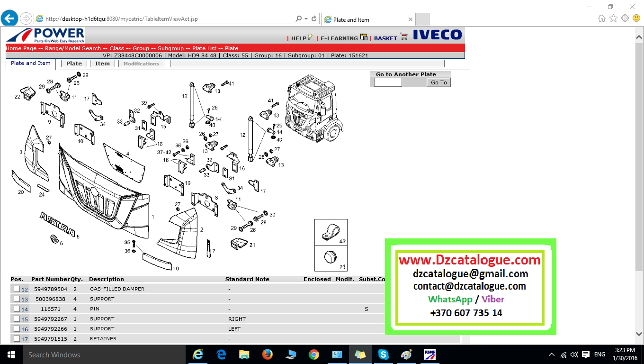Click the HELP lightbulb icon

pos(310,37)
